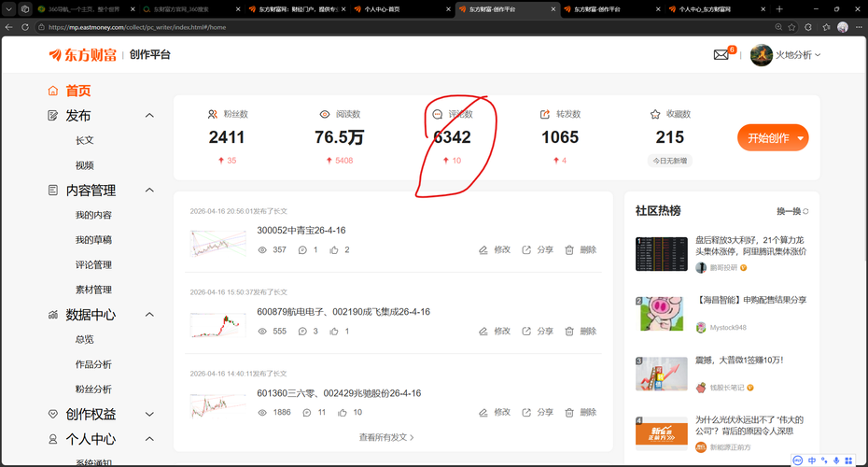The image size is (868, 467).
Task: Collapse the 个人中心 section chevron
Action: point(149,439)
